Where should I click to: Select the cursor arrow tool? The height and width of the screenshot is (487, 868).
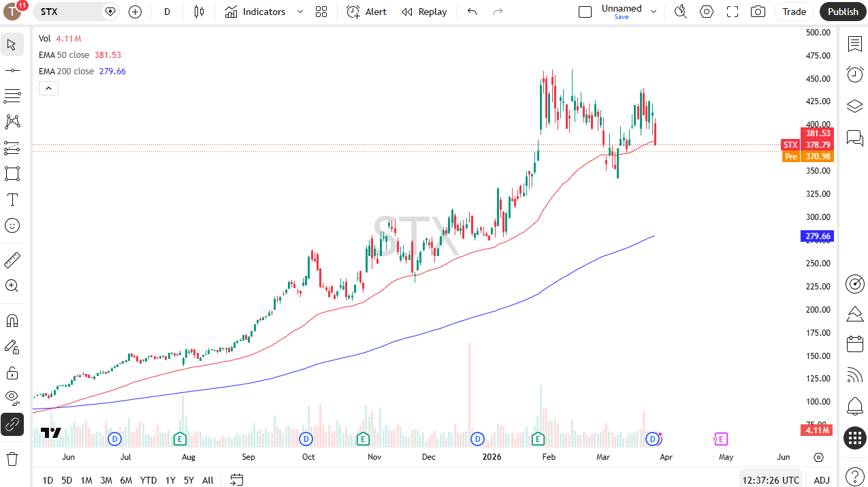[x=12, y=45]
